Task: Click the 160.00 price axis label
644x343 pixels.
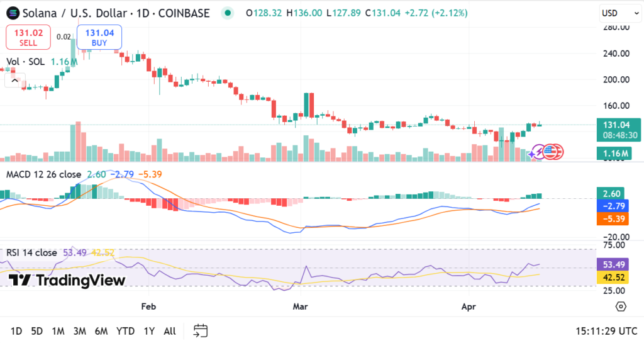Action: click(x=616, y=106)
